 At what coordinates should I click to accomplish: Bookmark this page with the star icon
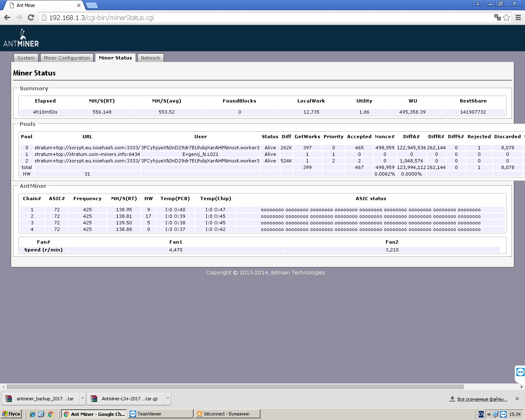[x=507, y=17]
